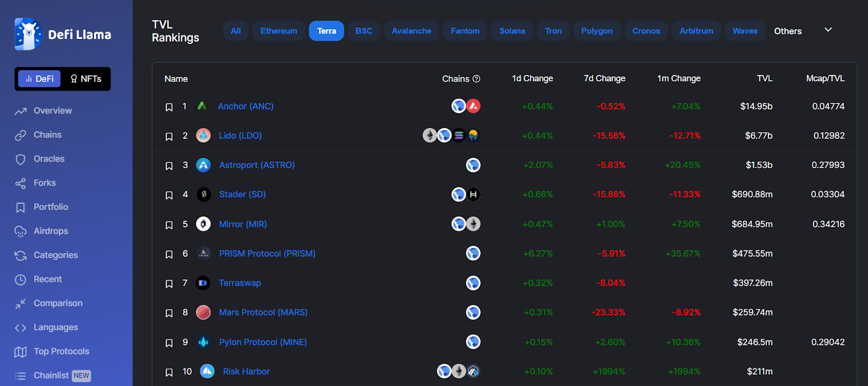Click Anchor TVL value $14.95b

[756, 106]
